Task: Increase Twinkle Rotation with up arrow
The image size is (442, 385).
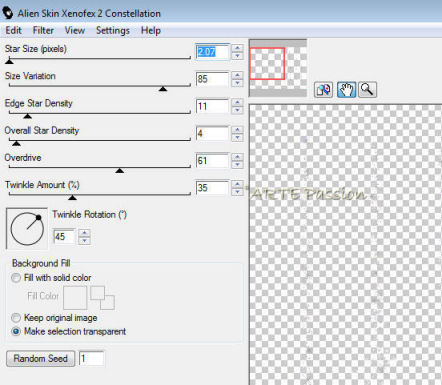Action: (x=85, y=233)
